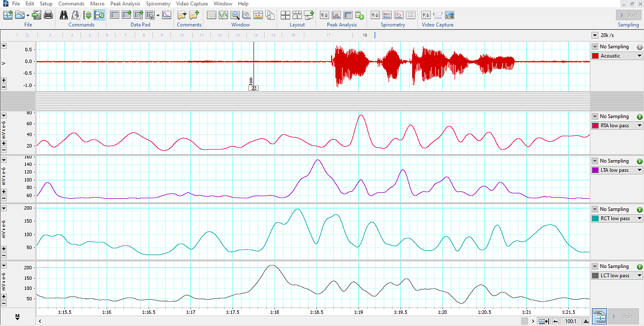Image resolution: width=644 pixels, height=326 pixels.
Task: Open LTA low pass channel dropdown
Action: [617, 170]
